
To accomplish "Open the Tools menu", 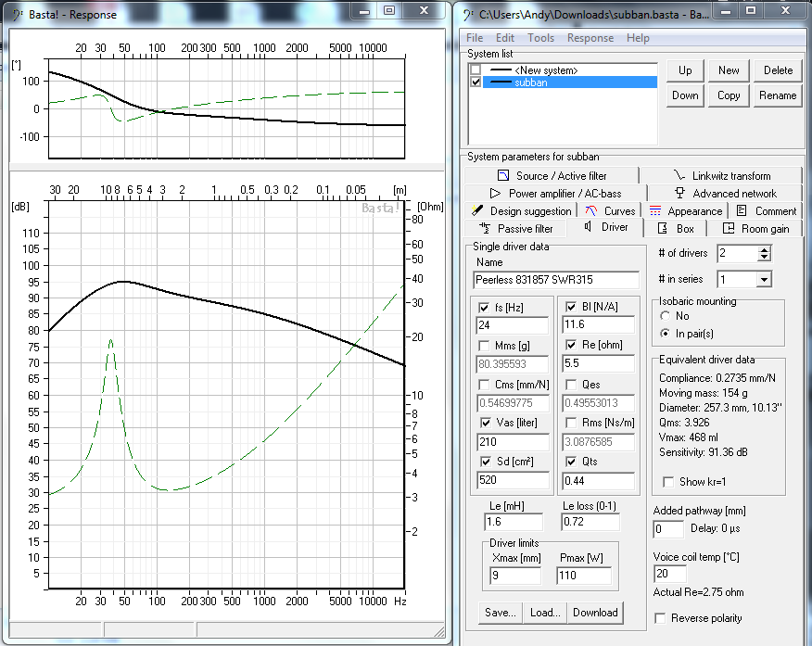I will tap(540, 38).
